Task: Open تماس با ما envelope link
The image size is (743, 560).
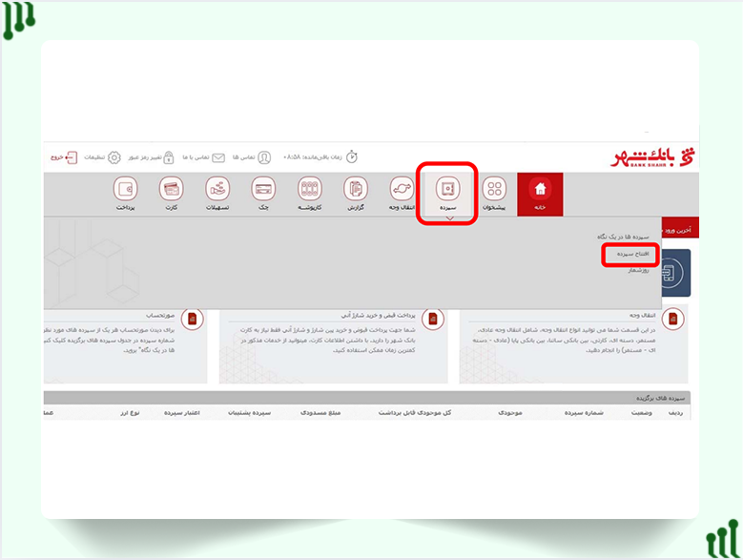Action: 204,156
